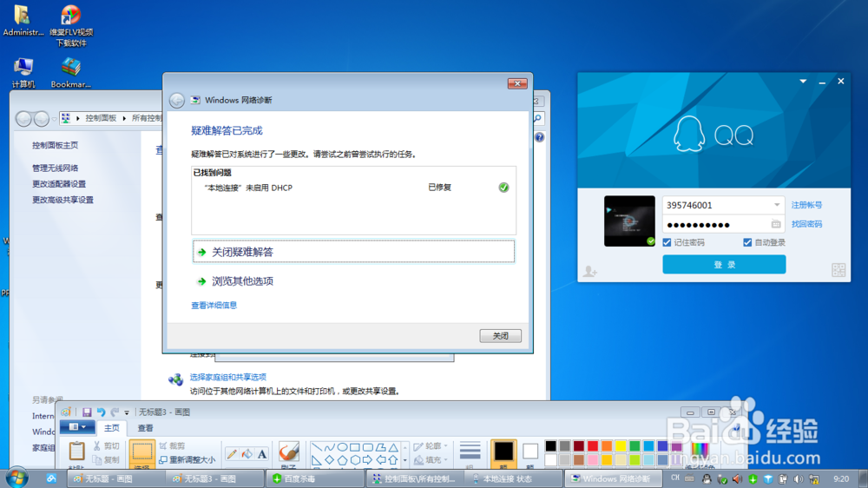This screenshot has width=868, height=488.
Task: Select yellow color swatch in Paint palette
Action: pos(621,446)
